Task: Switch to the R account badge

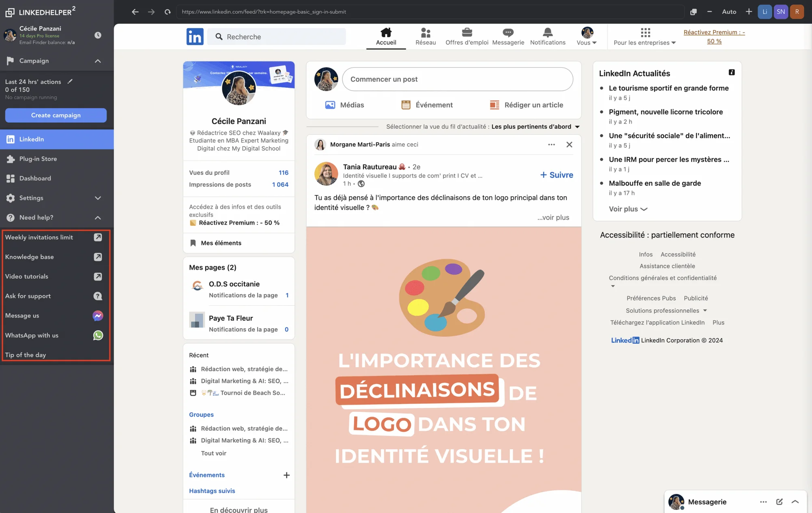Action: coord(797,12)
